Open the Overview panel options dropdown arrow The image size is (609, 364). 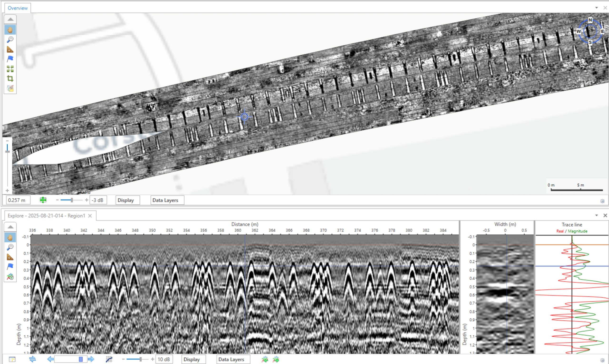click(x=596, y=8)
